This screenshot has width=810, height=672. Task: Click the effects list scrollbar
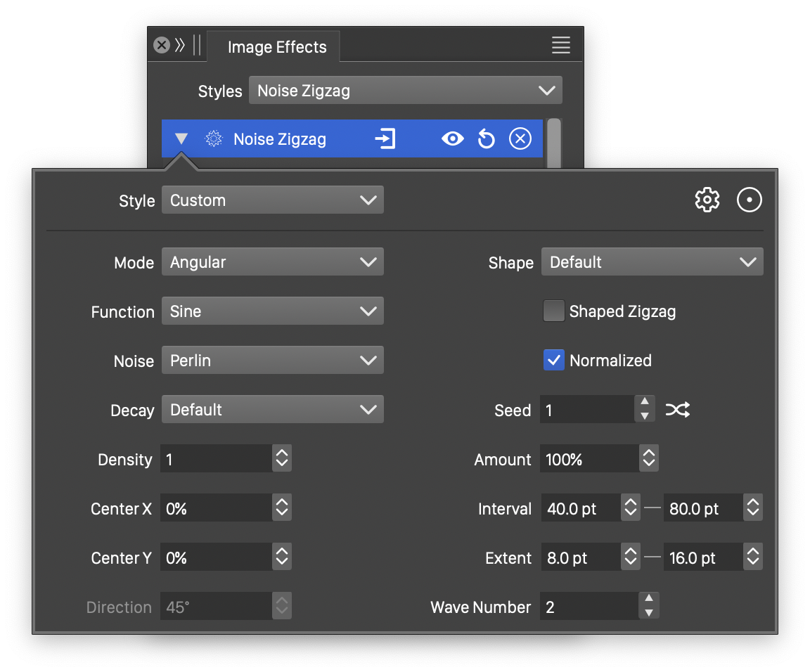coord(554,143)
